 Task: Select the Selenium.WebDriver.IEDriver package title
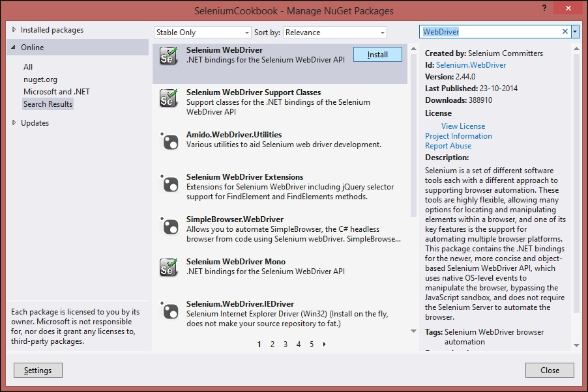point(241,304)
